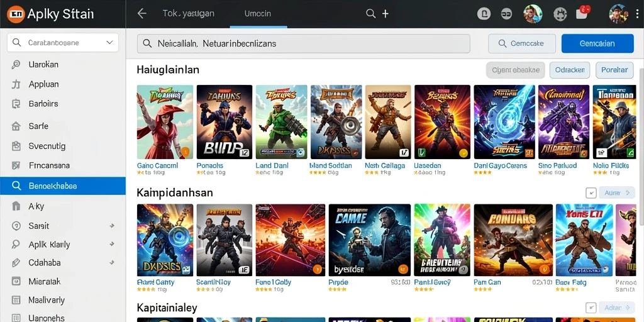Click the Uaeeden game title

coord(427,165)
